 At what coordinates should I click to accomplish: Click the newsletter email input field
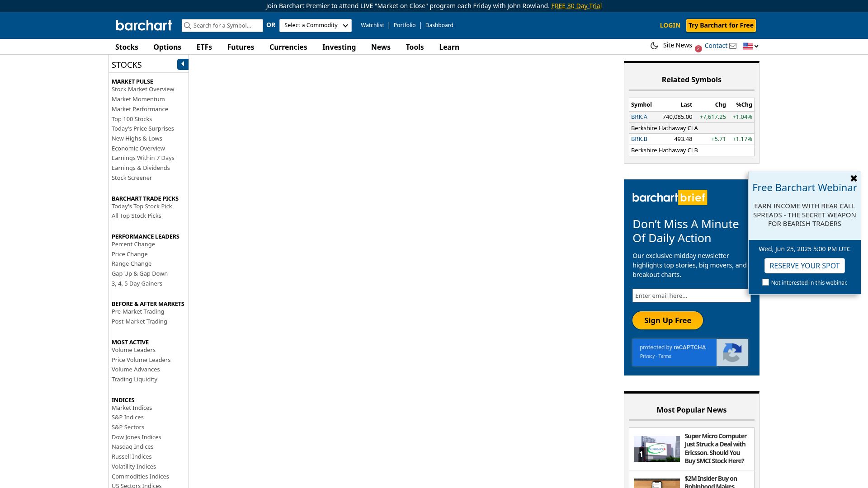coord(691,296)
